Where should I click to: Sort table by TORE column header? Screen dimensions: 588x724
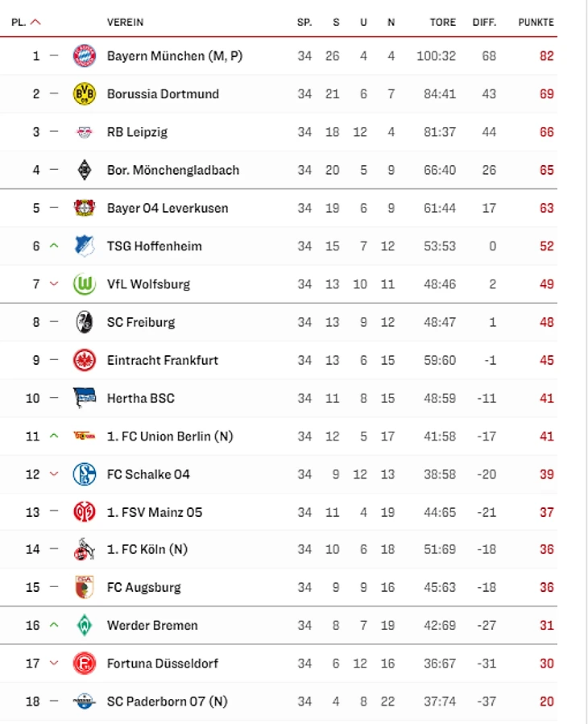pos(442,23)
